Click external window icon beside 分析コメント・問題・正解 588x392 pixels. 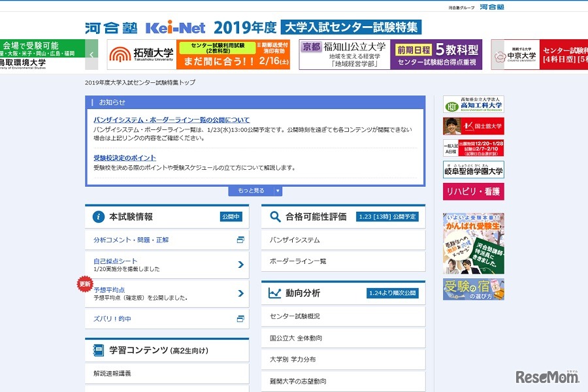[x=242, y=240]
